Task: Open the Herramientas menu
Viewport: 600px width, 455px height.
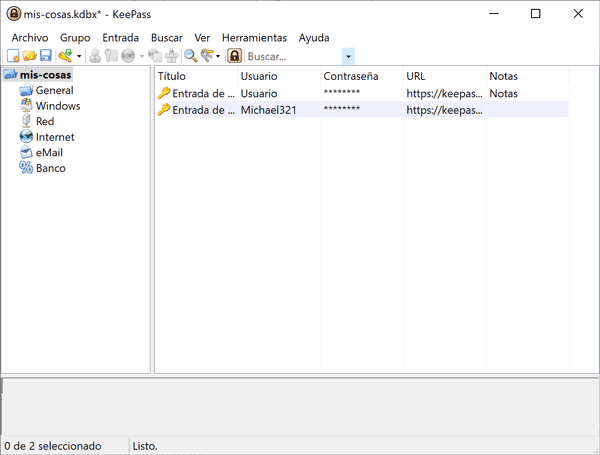Action: [254, 38]
